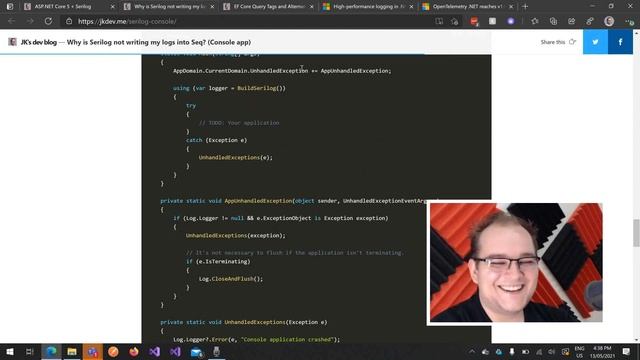Screen dimensions: 640x360
Task: Open the browser profile avatar
Action: click(609, 21)
